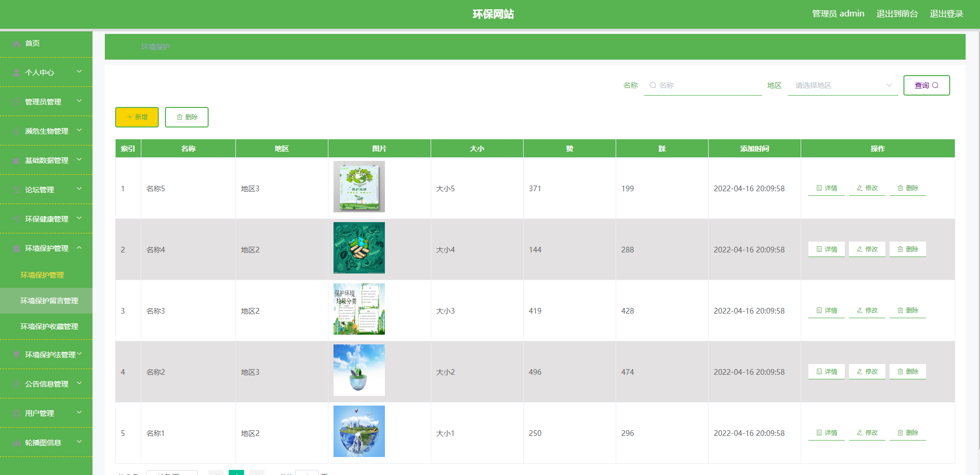Open the 论坛管理 sidebar menu
Image resolution: width=980 pixels, height=475 pixels.
(46, 190)
